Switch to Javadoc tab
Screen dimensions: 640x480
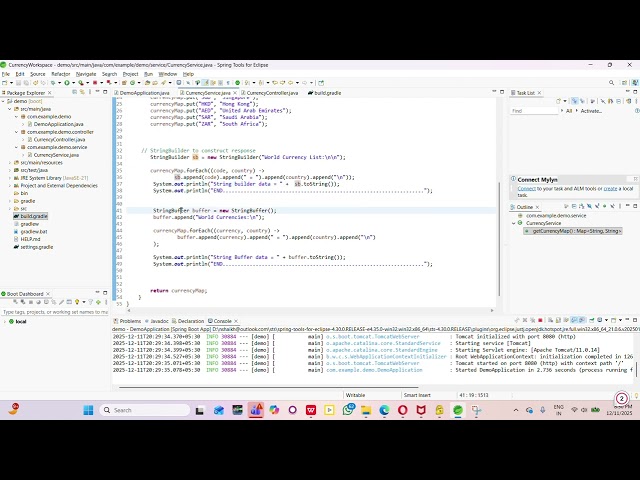pos(159,321)
